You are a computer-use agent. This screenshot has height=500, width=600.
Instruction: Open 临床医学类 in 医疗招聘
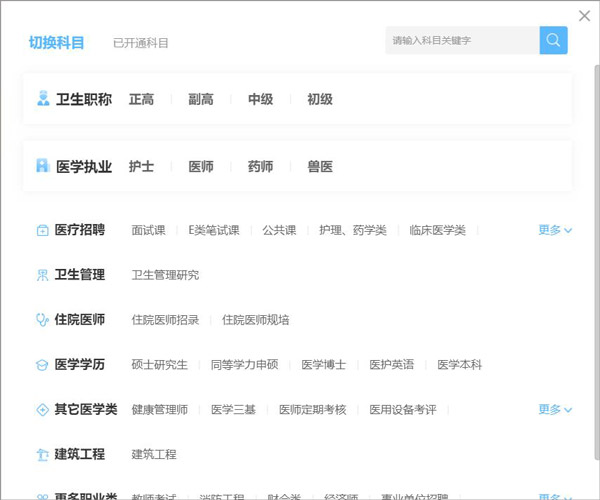click(437, 230)
